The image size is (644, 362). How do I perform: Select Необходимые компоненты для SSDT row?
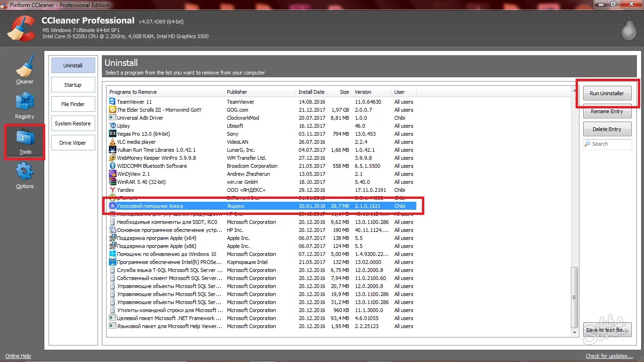pyautogui.click(x=262, y=222)
